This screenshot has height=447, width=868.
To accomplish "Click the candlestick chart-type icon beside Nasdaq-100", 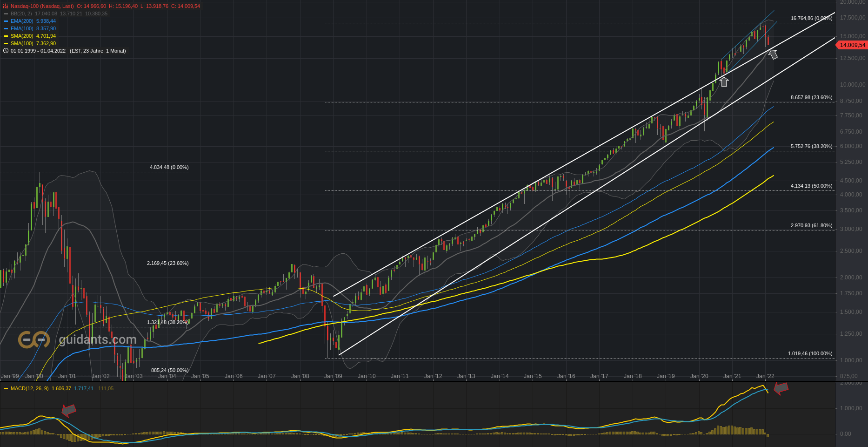I will point(6,7).
